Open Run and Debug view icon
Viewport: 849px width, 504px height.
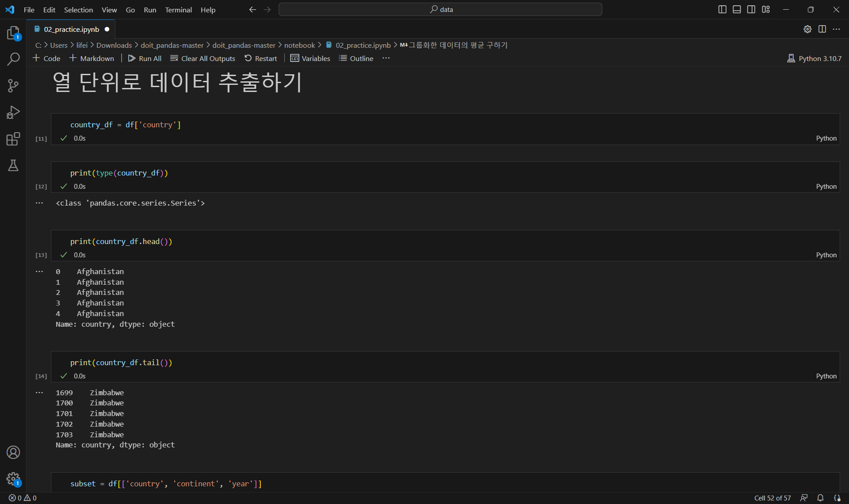pos(13,112)
